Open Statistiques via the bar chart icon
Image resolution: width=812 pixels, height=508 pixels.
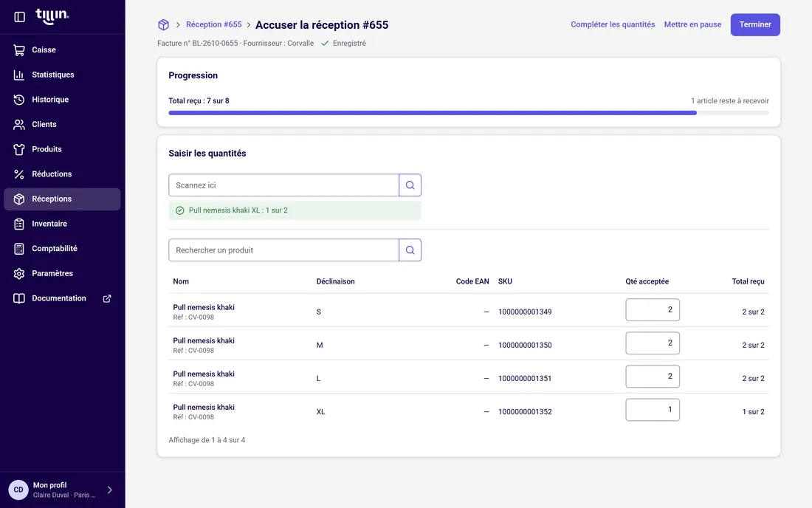(x=19, y=75)
